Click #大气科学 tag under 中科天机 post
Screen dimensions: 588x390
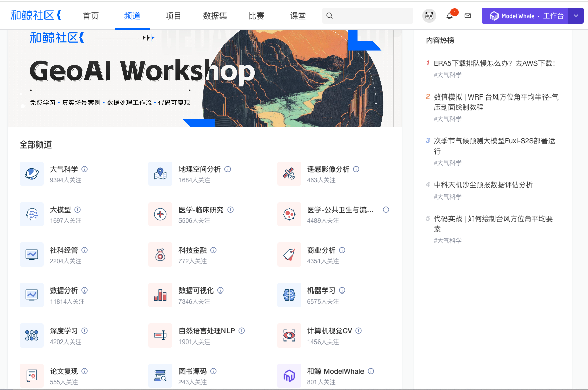[447, 197]
